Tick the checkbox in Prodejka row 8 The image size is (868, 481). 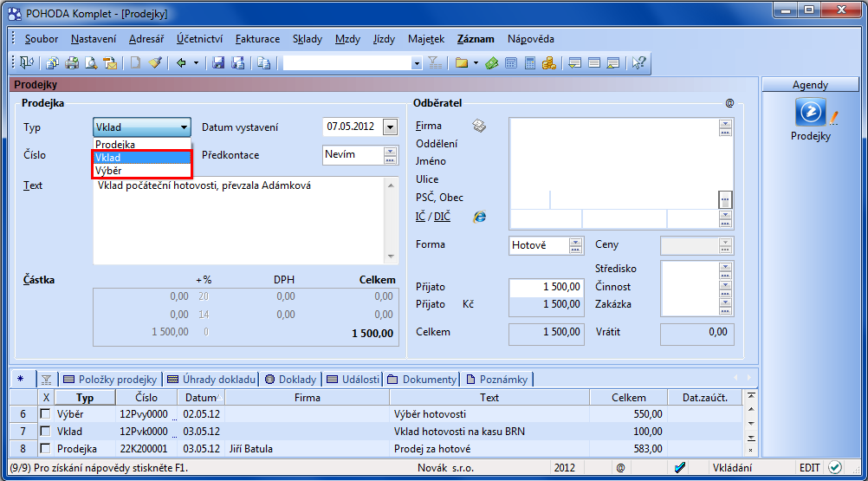click(45, 448)
